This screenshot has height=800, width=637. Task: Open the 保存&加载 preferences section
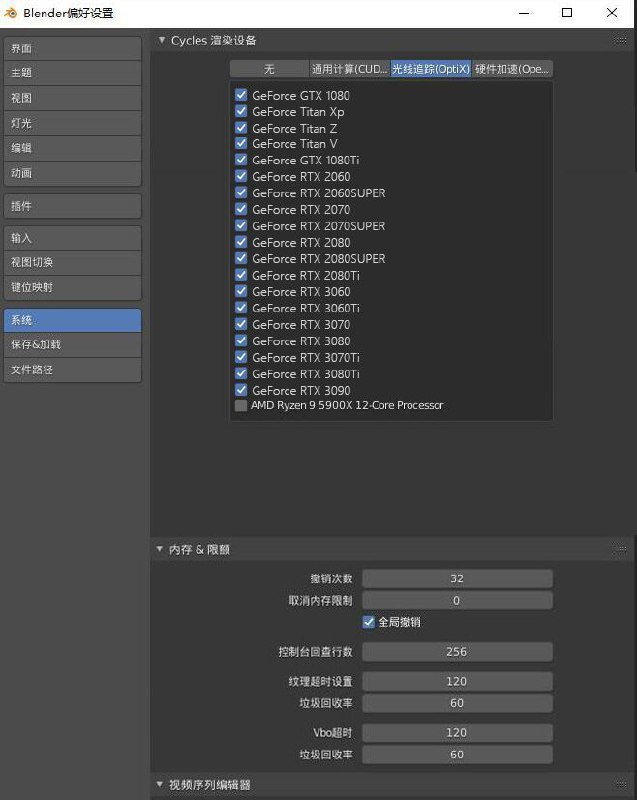[x=72, y=345]
